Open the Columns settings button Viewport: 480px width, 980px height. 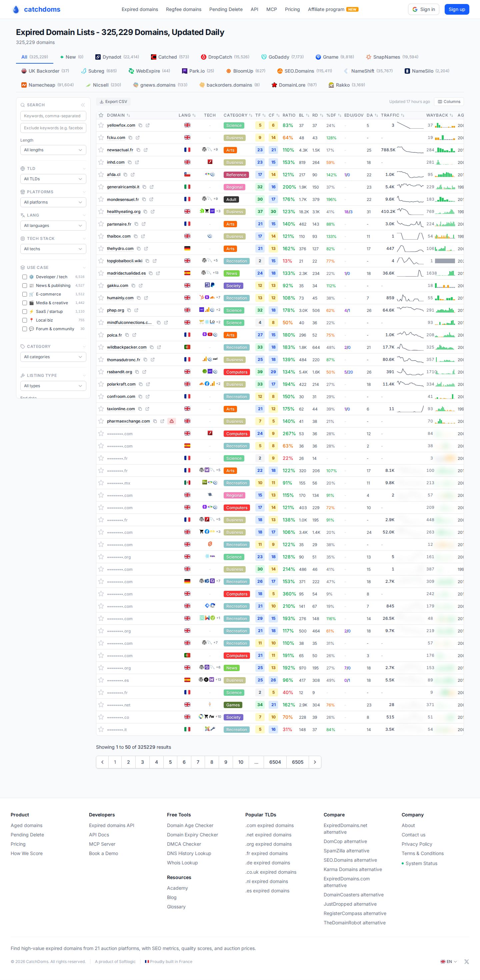point(449,102)
